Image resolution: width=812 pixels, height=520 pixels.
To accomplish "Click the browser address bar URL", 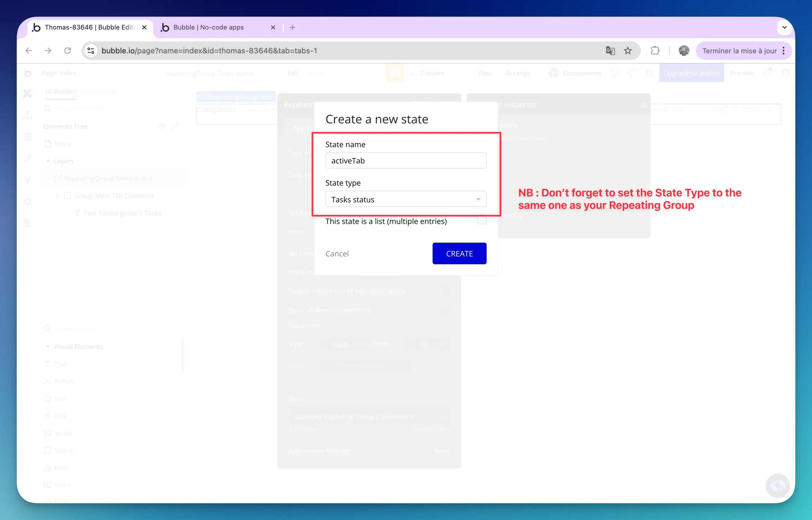I will pos(209,51).
